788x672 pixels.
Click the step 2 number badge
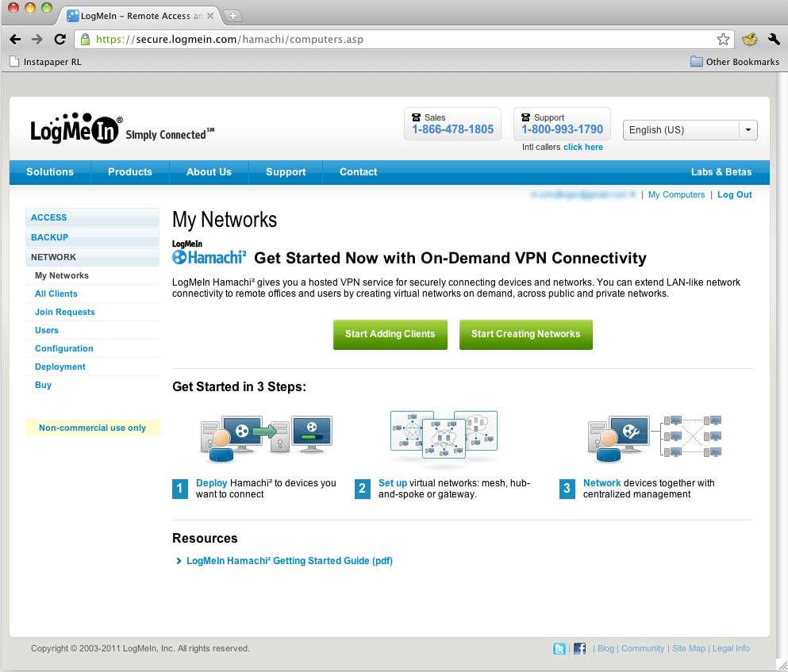pos(363,489)
